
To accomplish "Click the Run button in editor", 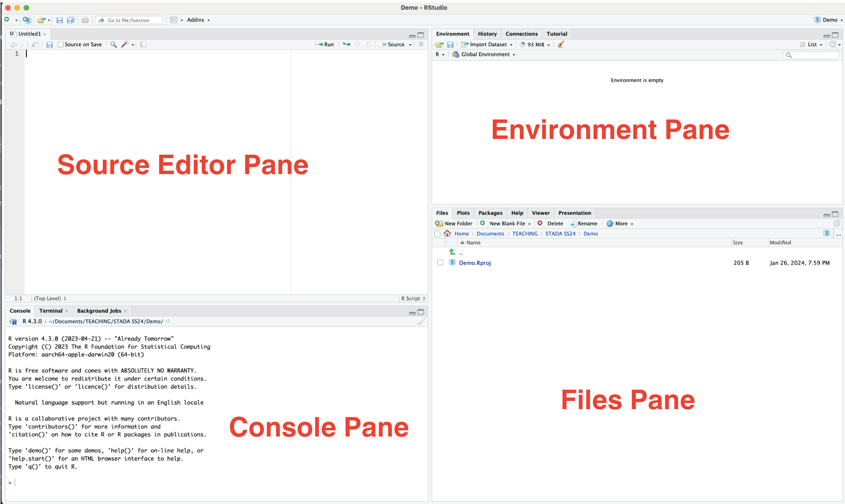I will click(x=325, y=44).
